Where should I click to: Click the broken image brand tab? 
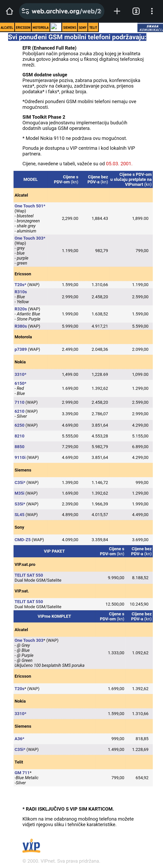coord(56,27)
